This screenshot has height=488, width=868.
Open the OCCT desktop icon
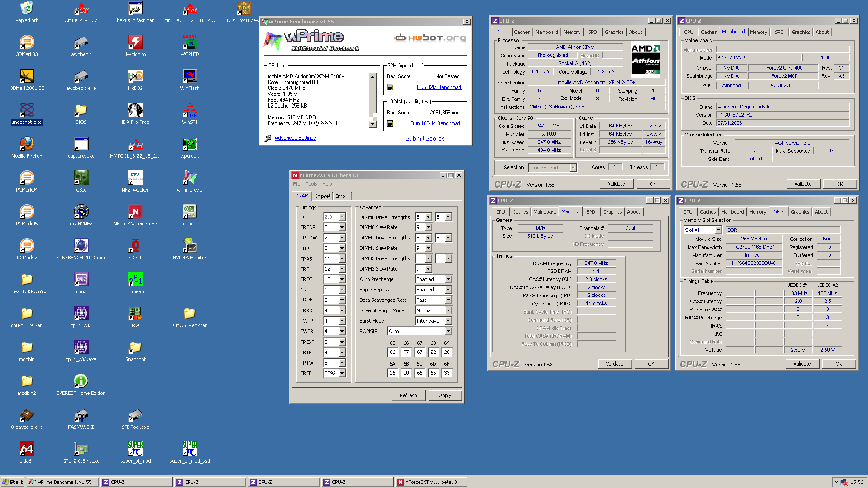tap(135, 249)
